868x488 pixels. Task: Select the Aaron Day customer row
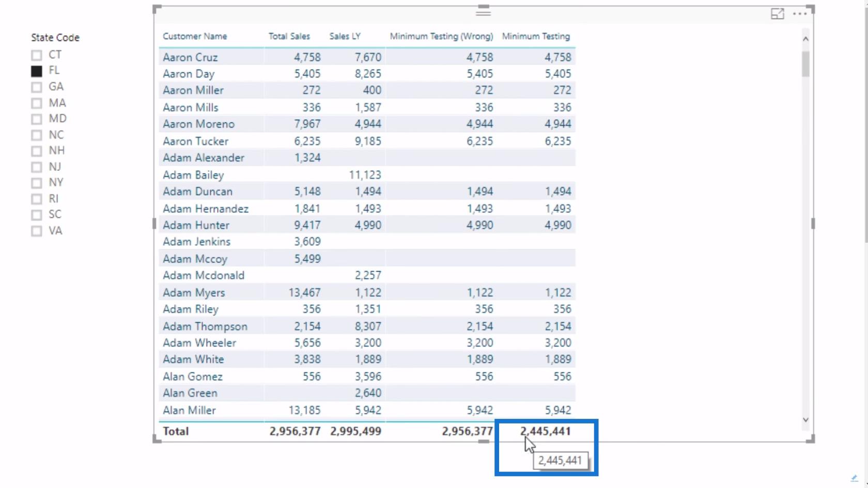coord(367,74)
